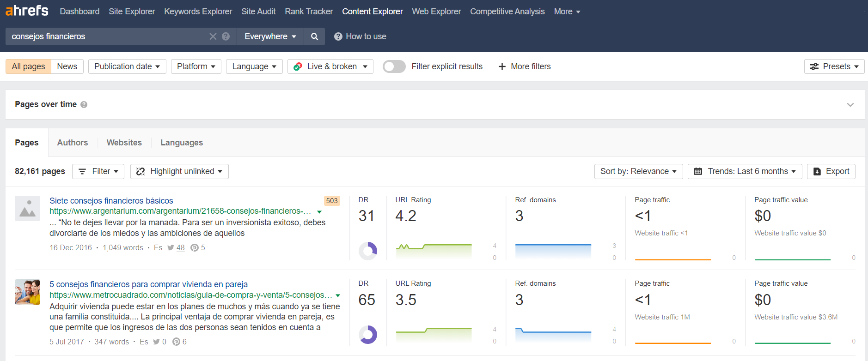Switch to the Pages tab
The height and width of the screenshot is (361, 868).
[27, 143]
